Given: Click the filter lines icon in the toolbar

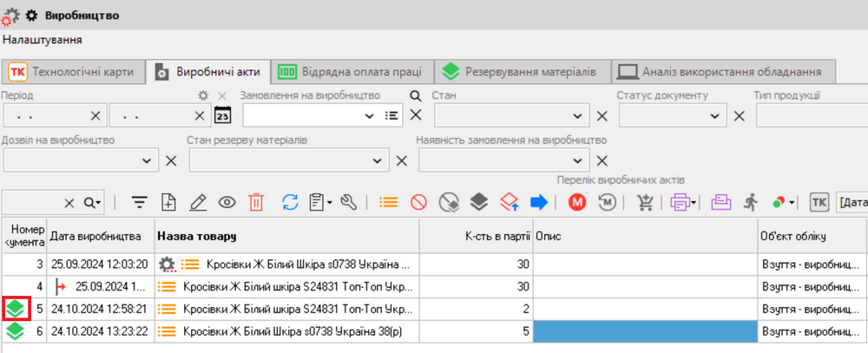Looking at the screenshot, I should [x=139, y=202].
